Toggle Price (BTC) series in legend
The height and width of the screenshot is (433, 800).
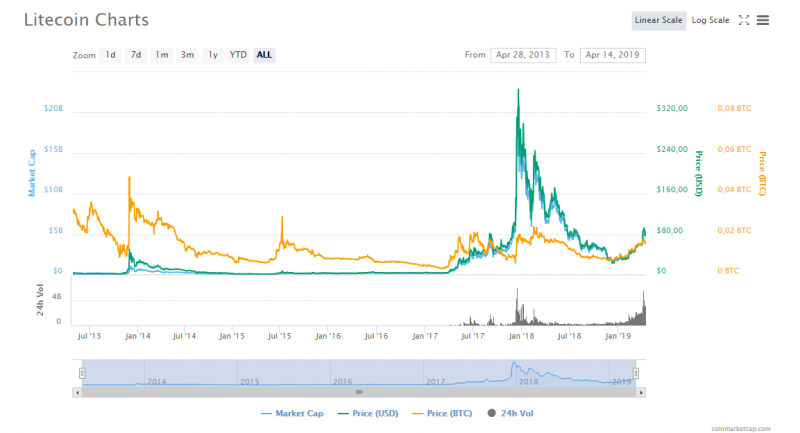[442, 414]
